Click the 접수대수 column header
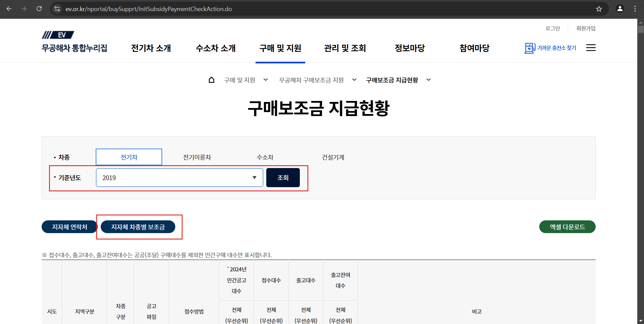This screenshot has width=644, height=324. [x=271, y=280]
